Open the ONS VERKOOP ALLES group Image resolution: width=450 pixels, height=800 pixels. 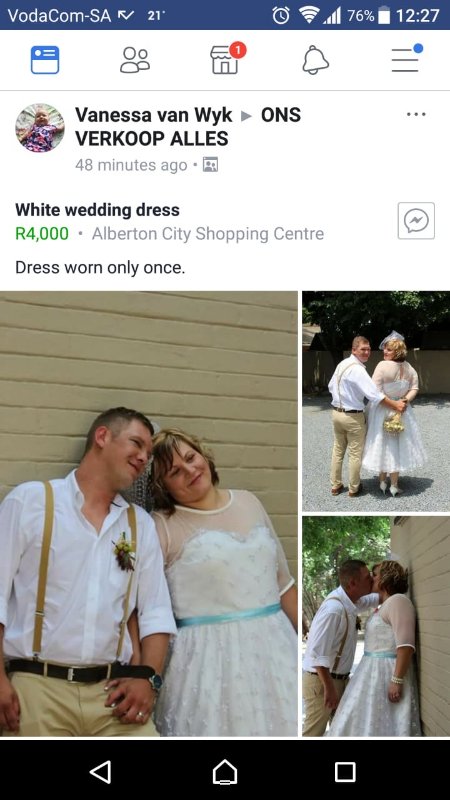(188, 127)
